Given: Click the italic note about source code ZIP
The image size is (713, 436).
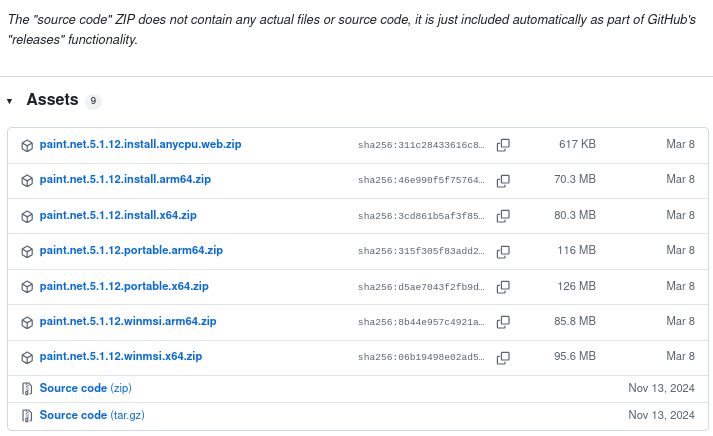Looking at the screenshot, I should [x=352, y=30].
